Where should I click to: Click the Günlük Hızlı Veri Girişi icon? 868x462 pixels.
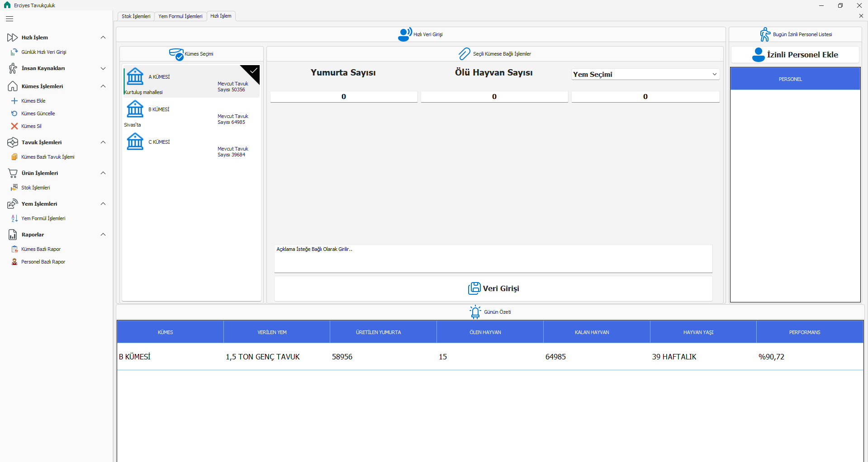(x=14, y=52)
